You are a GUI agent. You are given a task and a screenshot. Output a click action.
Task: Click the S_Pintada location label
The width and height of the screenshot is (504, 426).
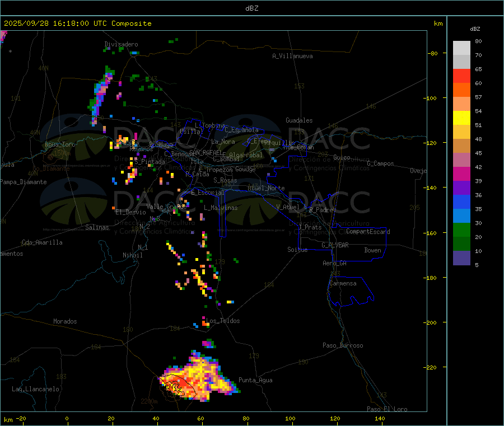tap(150, 162)
